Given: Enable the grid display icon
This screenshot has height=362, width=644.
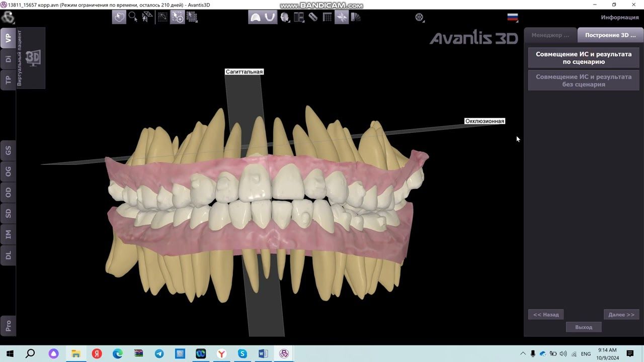Looking at the screenshot, I should (327, 17).
